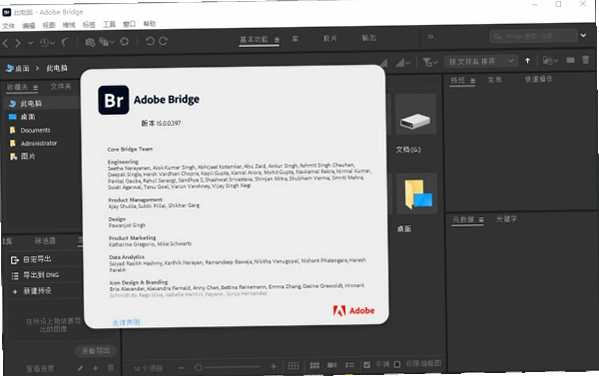Edit export preset pencil icon
Viewport: 599px width, 376px height.
tap(80, 368)
